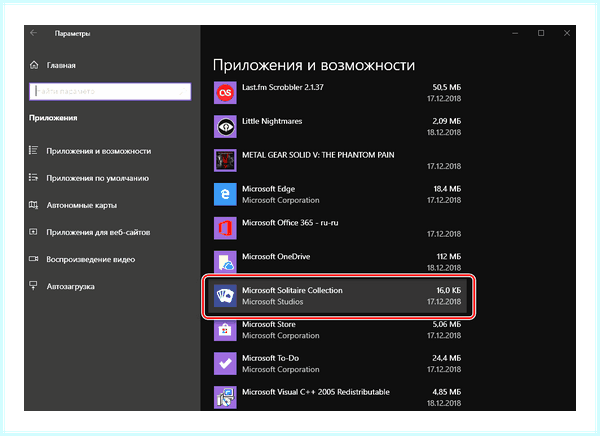Select Microsoft To-Do app name

[270, 358]
